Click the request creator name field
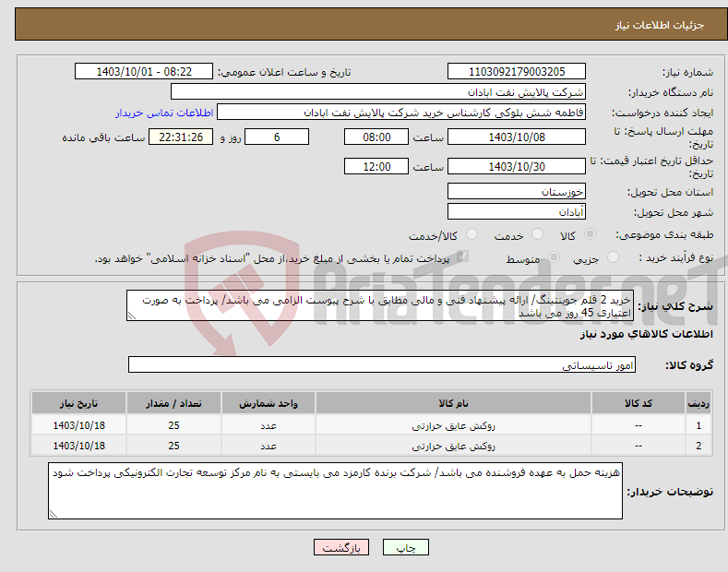Viewport: 728px width, 572px height. tap(401, 113)
